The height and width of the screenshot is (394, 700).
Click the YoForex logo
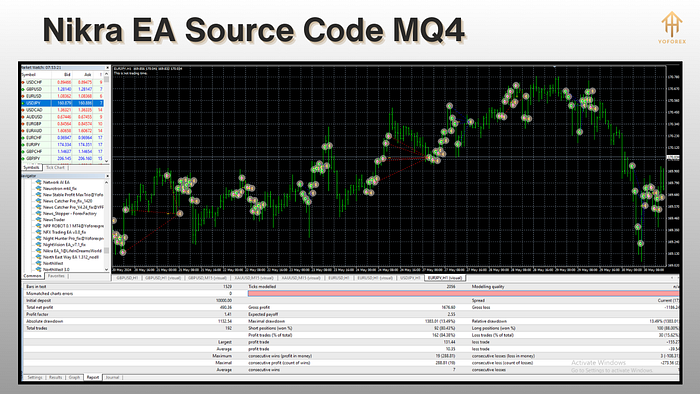[672, 27]
